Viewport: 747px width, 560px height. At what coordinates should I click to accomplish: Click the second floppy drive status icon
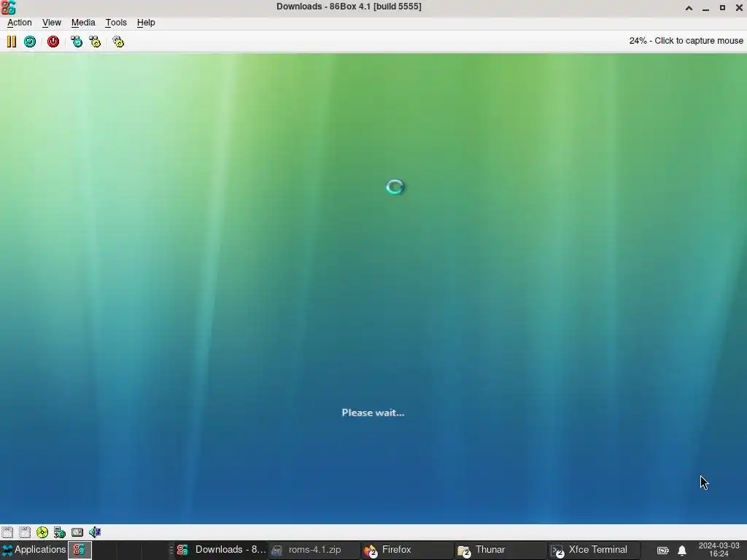coord(25,532)
